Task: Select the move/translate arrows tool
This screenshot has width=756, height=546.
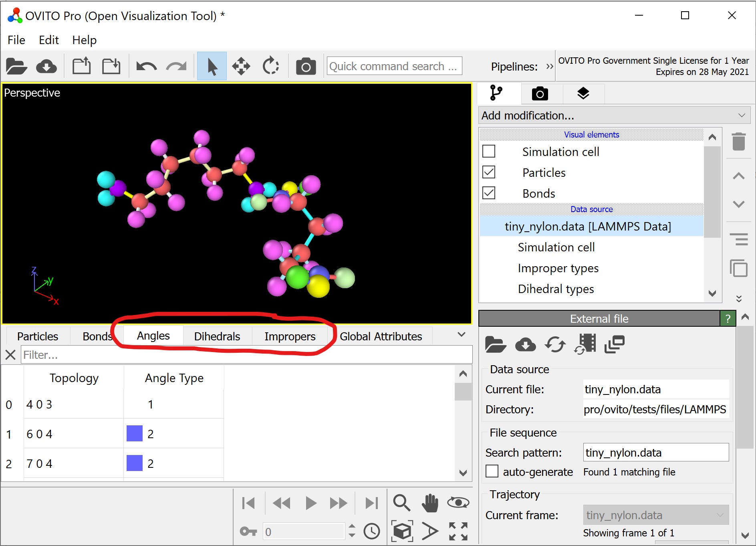Action: click(241, 66)
